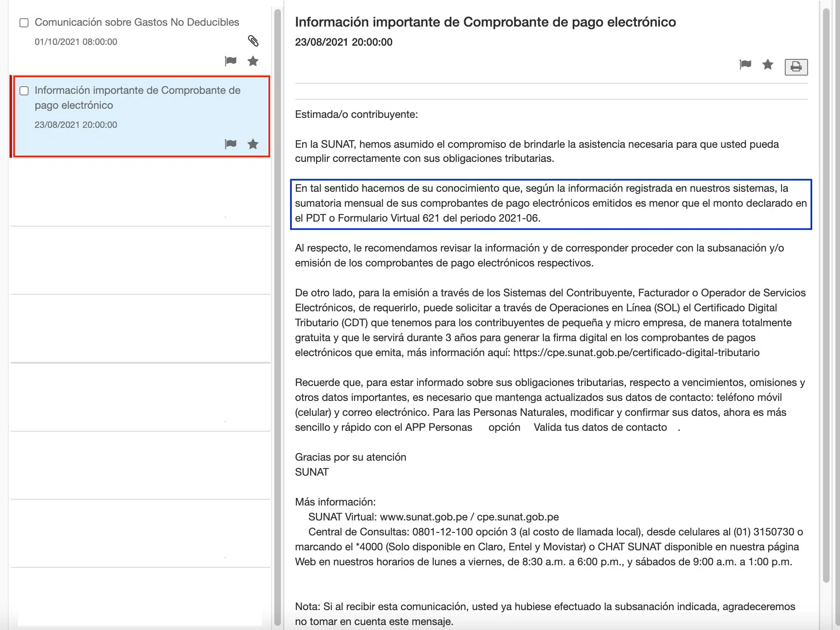
Task: Check the Información importante de Comprobante checkbox
Action: (x=24, y=90)
